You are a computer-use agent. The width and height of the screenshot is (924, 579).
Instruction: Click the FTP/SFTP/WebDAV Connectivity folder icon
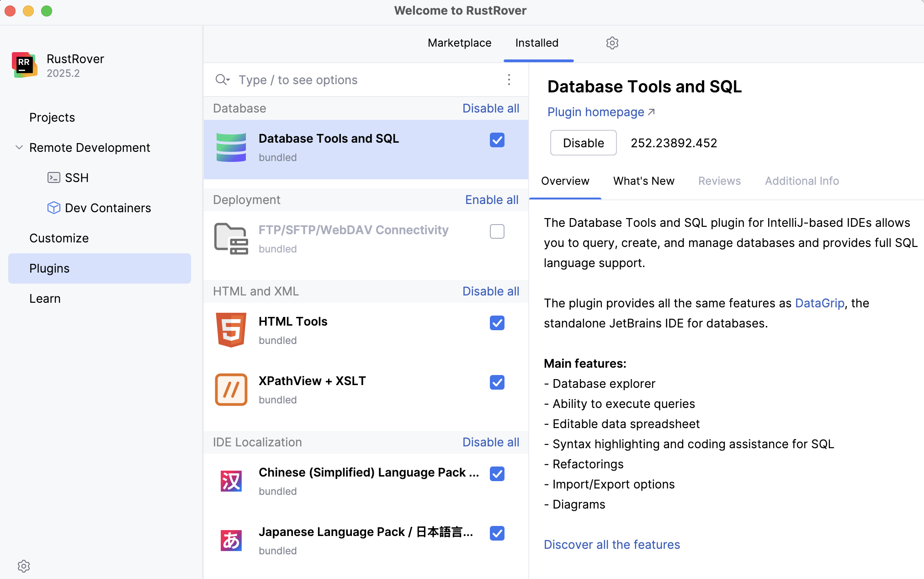coord(231,238)
